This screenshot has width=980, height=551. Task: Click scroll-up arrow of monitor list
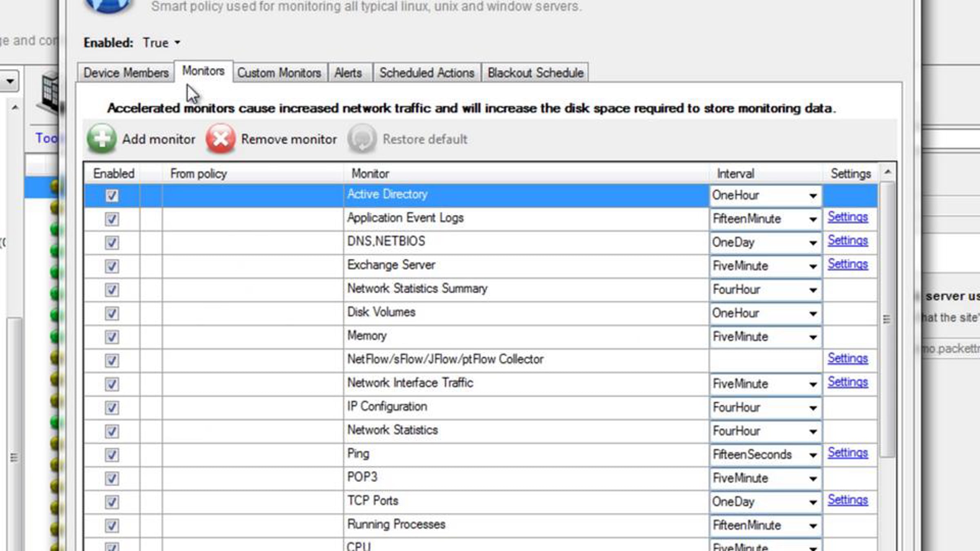pos(887,173)
